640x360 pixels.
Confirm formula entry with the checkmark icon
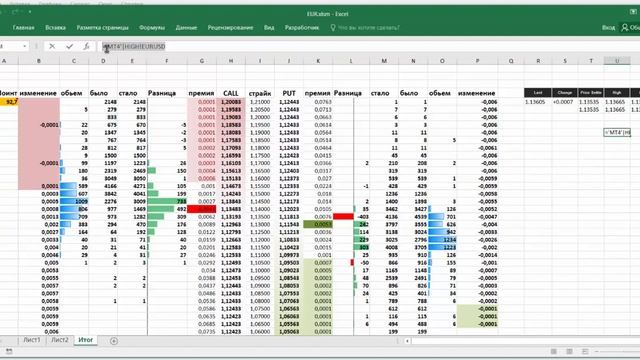[x=69, y=47]
